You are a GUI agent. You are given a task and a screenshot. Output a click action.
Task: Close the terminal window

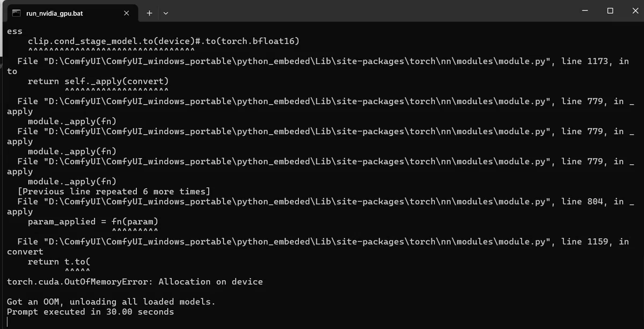click(x=634, y=11)
